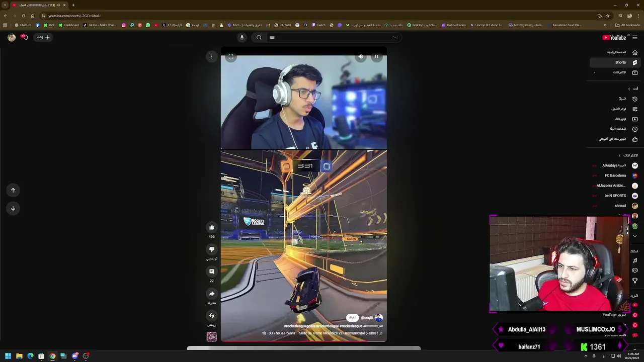
Task: Search with voice using the microphone button
Action: (242, 37)
